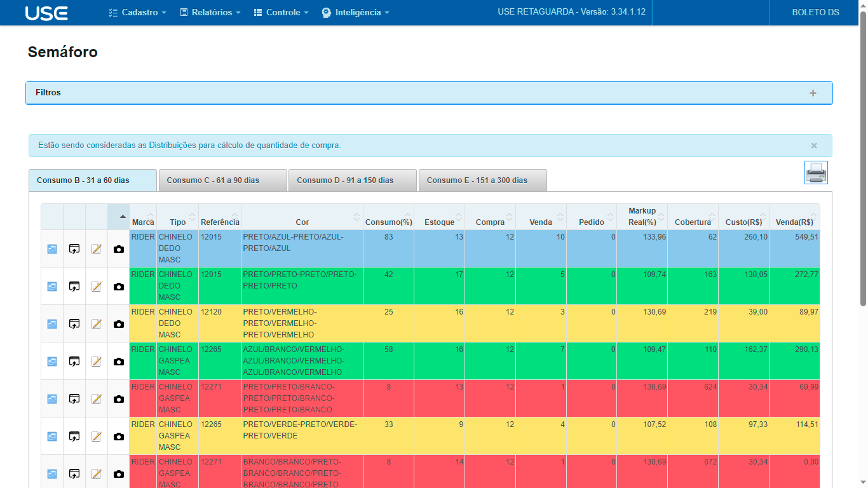Switch to Consumo D - 91 a 150 dias tab
Image resolution: width=868 pixels, height=488 pixels.
pyautogui.click(x=353, y=180)
